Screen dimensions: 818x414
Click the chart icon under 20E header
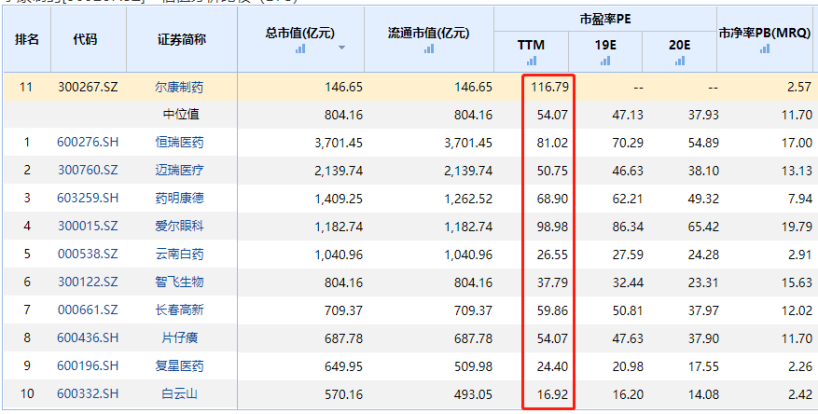click(679, 61)
